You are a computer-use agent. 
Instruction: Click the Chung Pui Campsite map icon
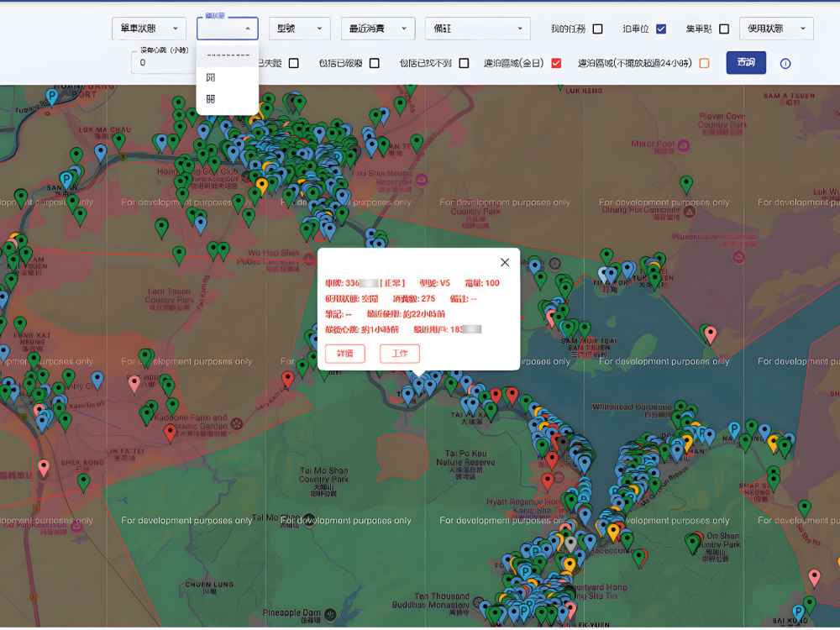[690, 213]
